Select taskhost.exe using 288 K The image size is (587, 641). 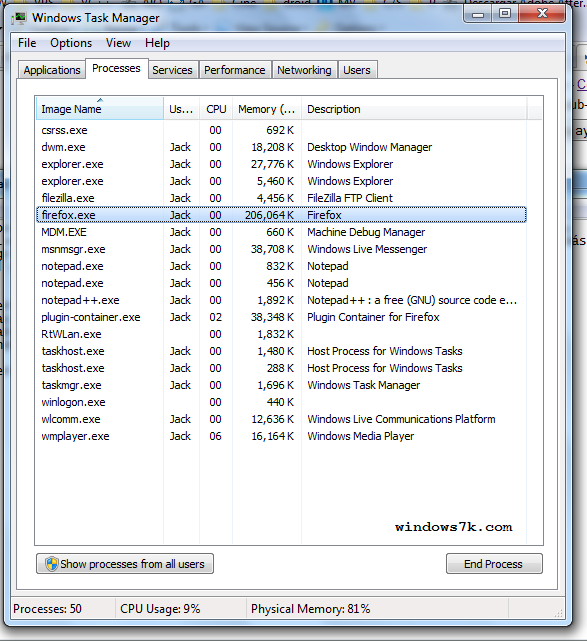click(x=281, y=368)
